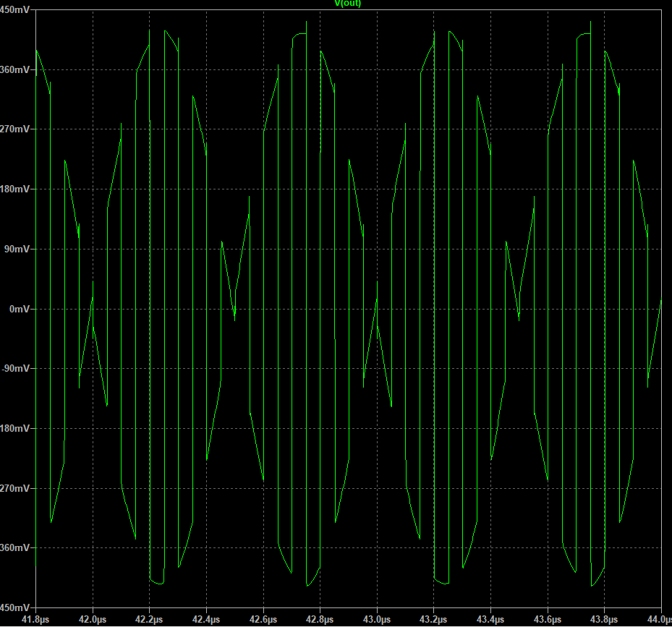Image resolution: width=672 pixels, height=627 pixels.
Task: Select the 43.2µs horizontal axis label
Action: [434, 620]
